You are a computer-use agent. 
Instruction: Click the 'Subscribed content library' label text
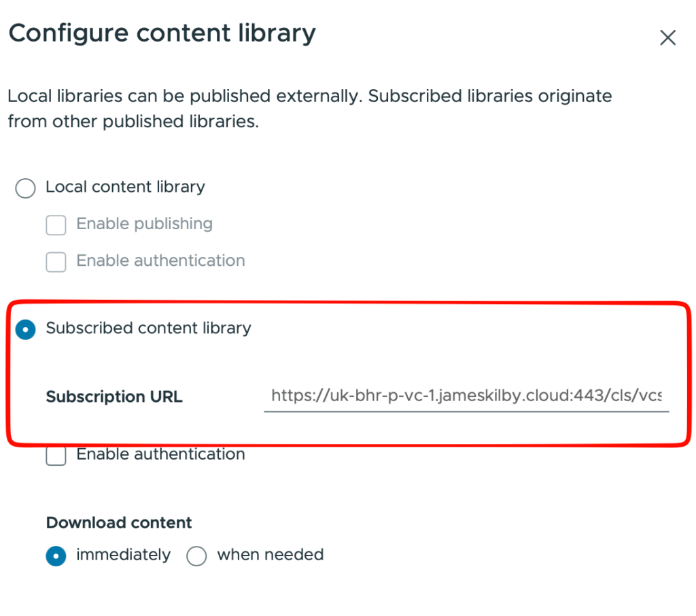[148, 328]
